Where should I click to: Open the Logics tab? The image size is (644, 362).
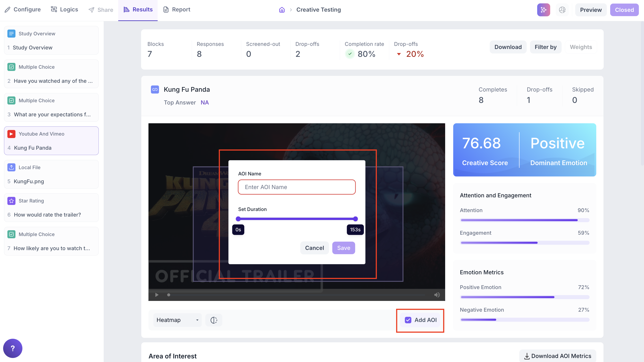64,9
